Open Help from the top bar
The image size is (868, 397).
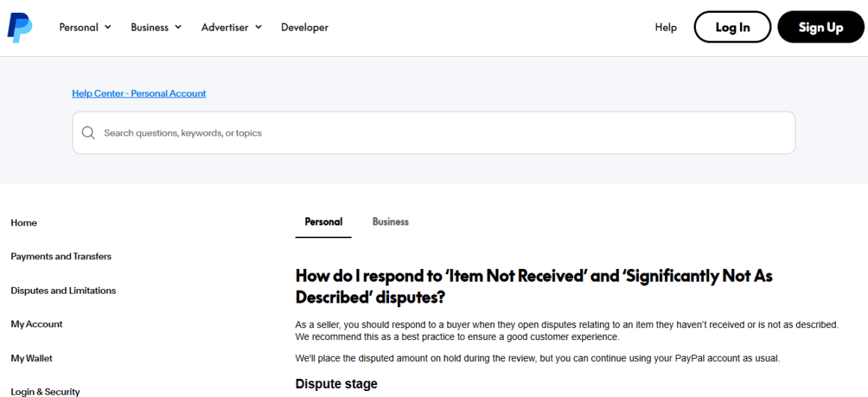[666, 27]
